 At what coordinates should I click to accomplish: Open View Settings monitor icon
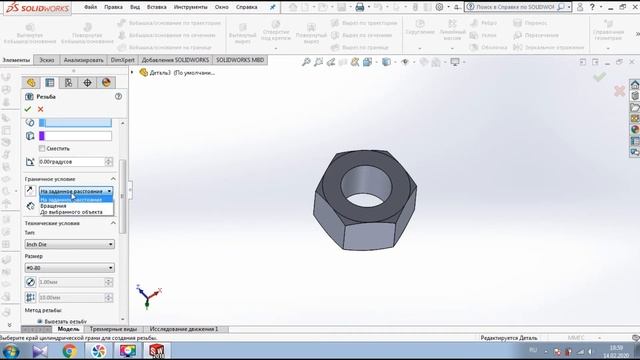455,62
